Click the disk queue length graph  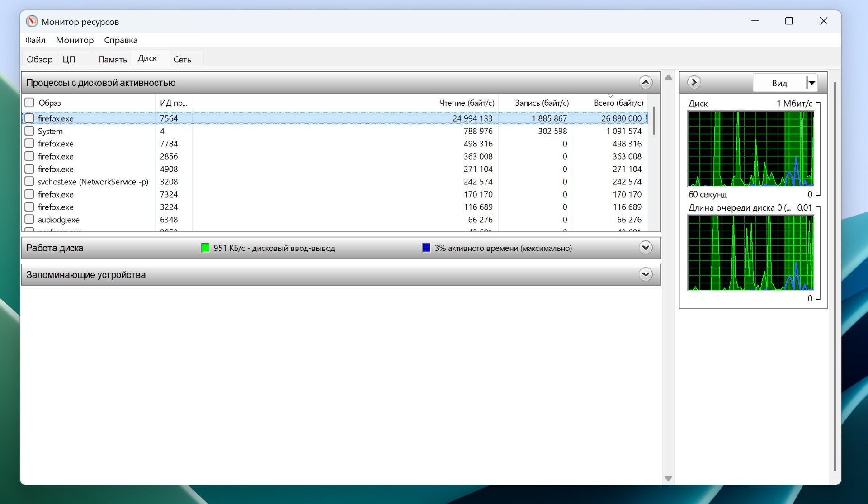tap(750, 253)
